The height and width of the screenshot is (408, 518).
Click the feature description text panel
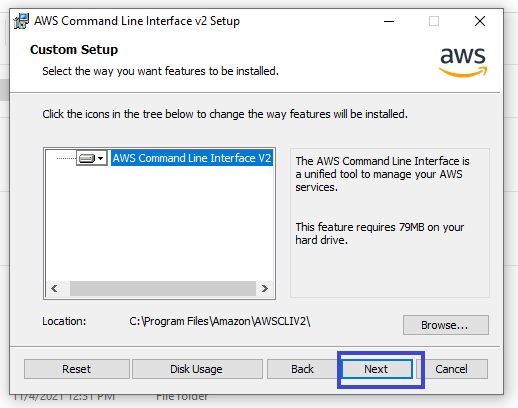coord(390,223)
